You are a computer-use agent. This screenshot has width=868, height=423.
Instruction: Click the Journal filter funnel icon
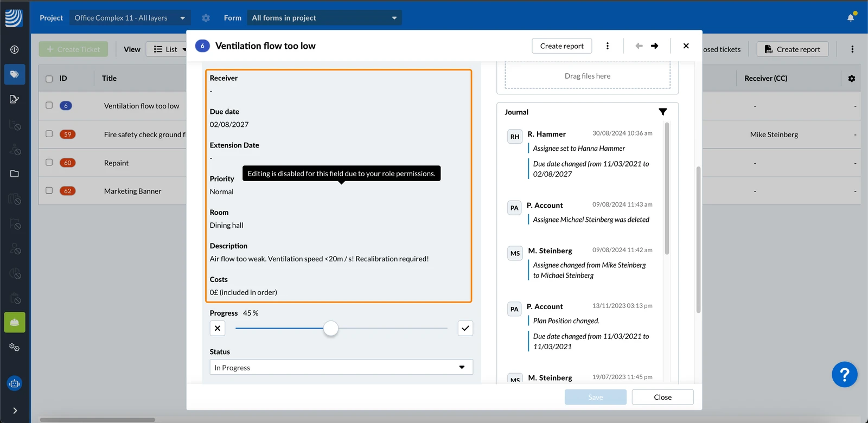[662, 112]
